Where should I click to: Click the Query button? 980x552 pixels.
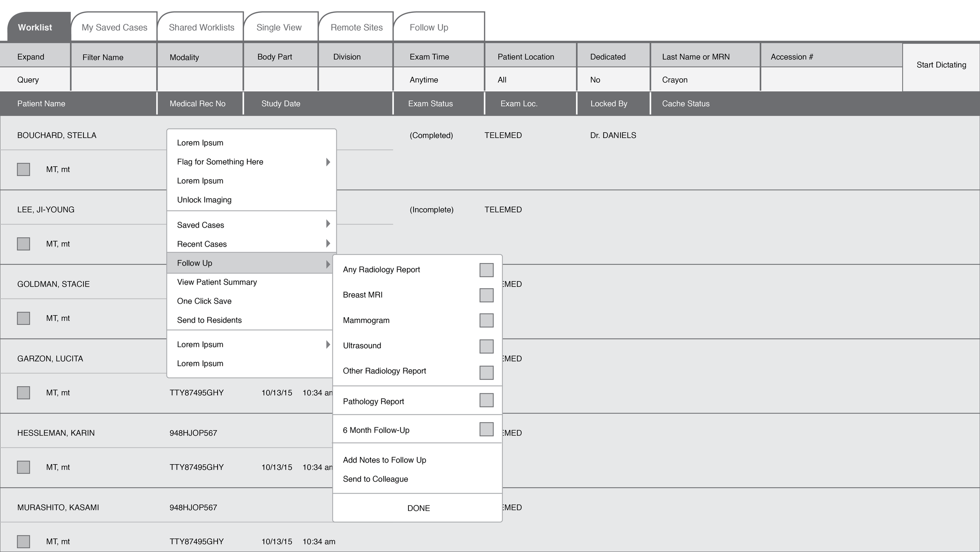coord(35,79)
